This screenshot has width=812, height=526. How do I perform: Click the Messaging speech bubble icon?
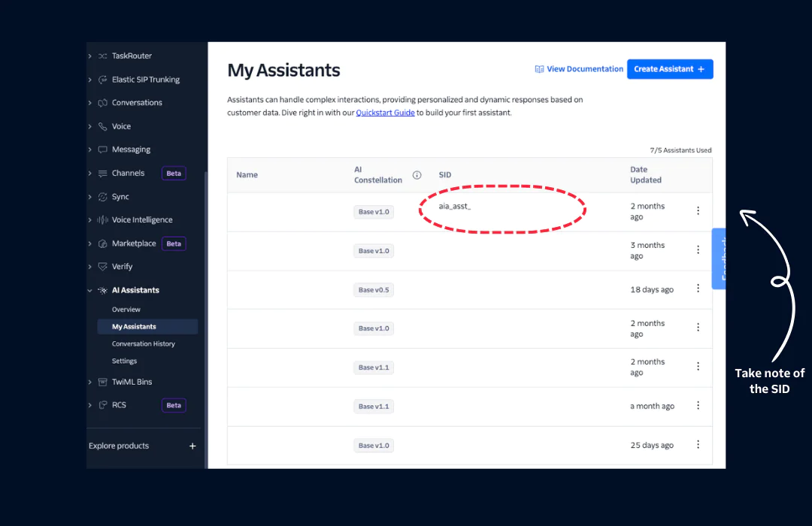pyautogui.click(x=102, y=150)
